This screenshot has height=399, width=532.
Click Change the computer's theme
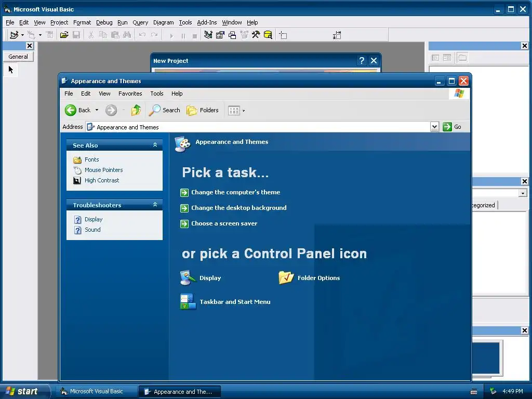236,192
